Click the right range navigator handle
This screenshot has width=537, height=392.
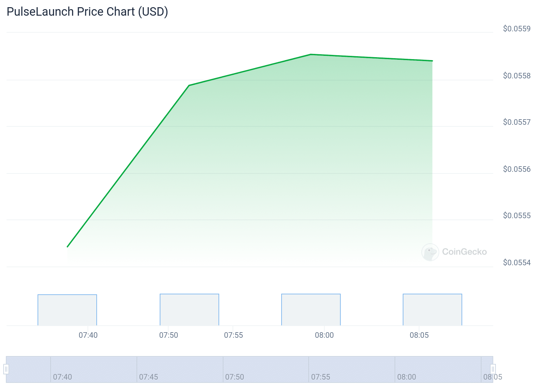pos(493,369)
